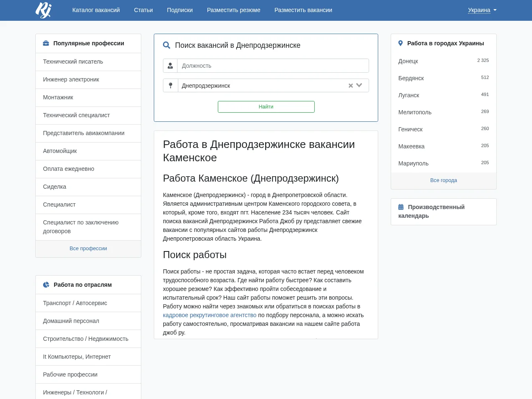Screen dimensions: 532x399
Task: Click the person icon before Должность field
Action: (170, 66)
